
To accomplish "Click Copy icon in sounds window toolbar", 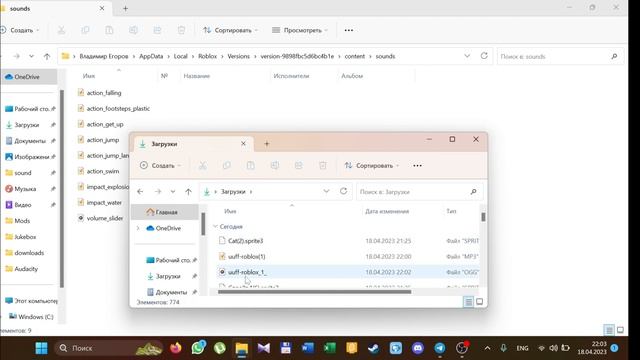I will point(85,30).
